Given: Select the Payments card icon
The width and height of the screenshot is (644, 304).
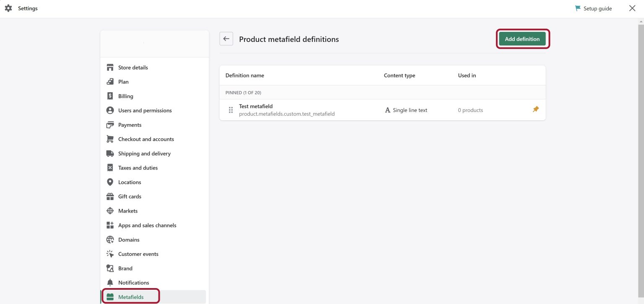Looking at the screenshot, I should pos(110,125).
